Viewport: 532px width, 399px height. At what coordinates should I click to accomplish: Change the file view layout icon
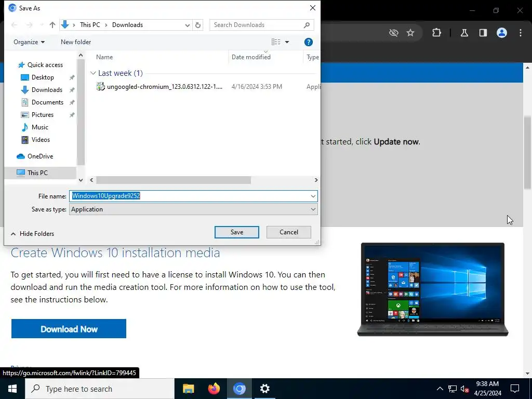click(276, 42)
